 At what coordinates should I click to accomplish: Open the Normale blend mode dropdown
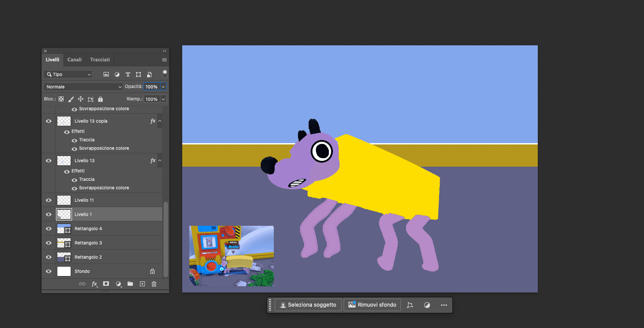(x=83, y=87)
